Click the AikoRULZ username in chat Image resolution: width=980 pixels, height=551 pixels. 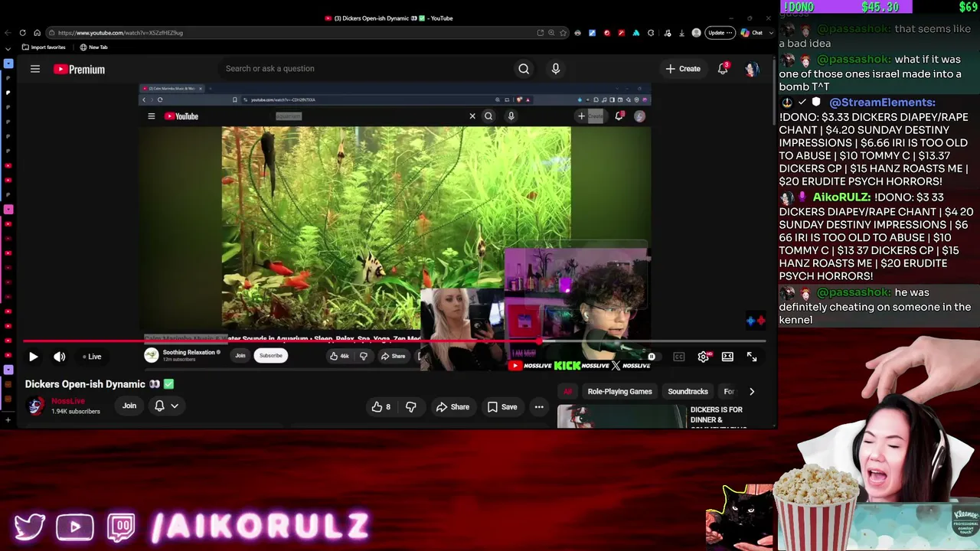tap(842, 197)
